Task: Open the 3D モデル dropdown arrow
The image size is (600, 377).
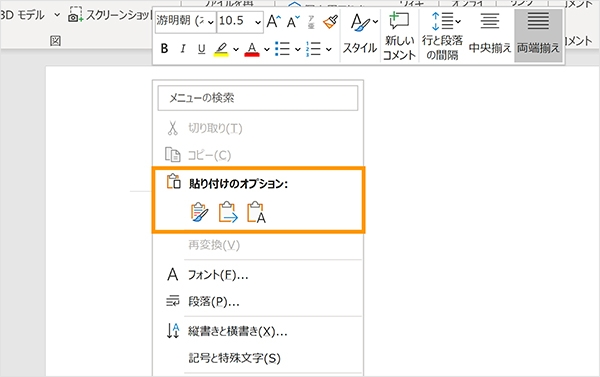Action: 57,15
